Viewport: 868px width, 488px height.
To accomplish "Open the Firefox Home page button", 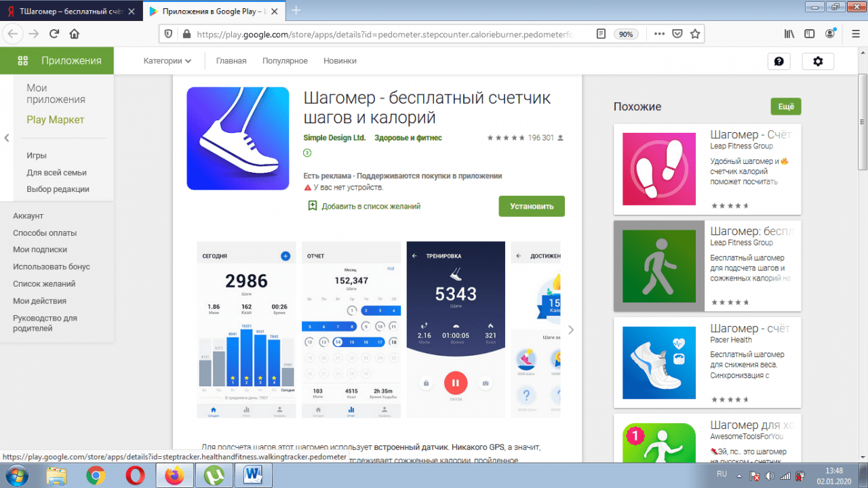I will pyautogui.click(x=75, y=34).
